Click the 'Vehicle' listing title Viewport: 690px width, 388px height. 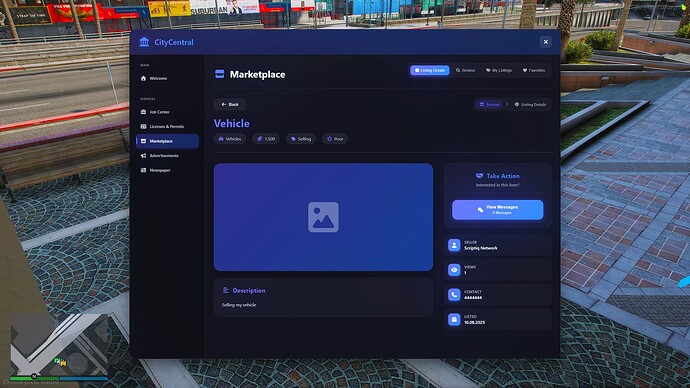point(231,124)
